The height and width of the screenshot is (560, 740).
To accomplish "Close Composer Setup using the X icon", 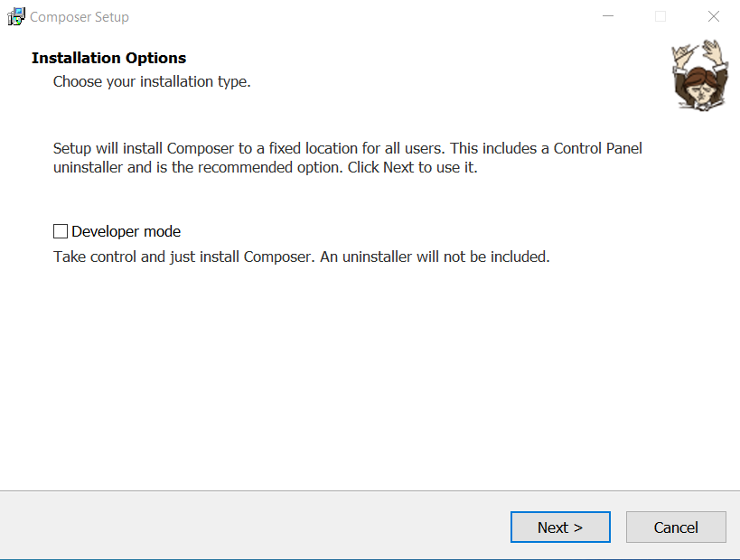I will [713, 15].
